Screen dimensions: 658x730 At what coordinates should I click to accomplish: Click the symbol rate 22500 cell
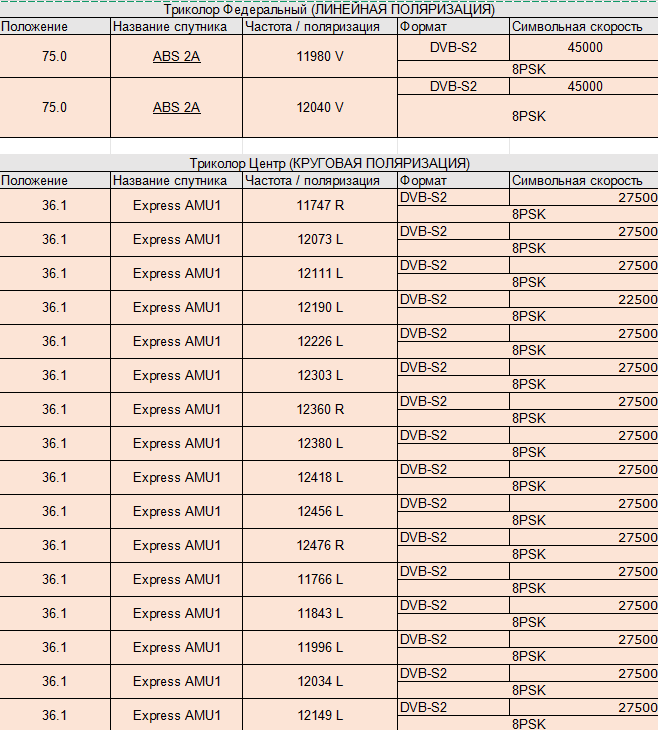(x=584, y=299)
